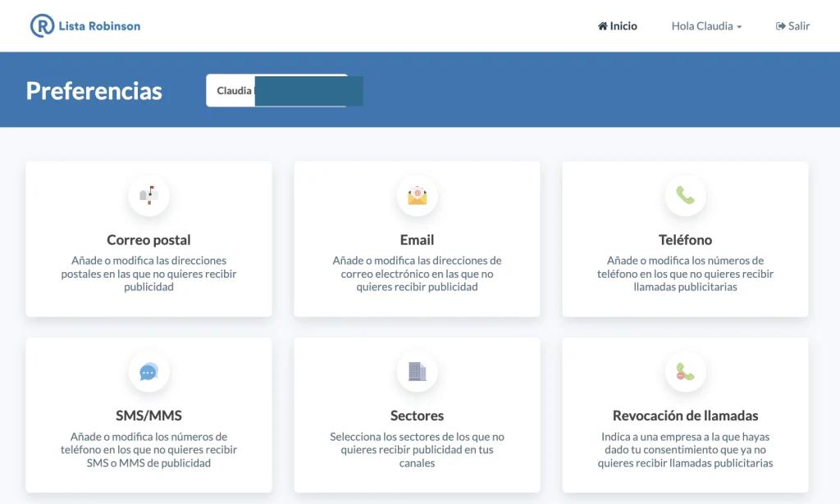This screenshot has height=504, width=840.
Task: Expand the account menu caret
Action: pyautogui.click(x=740, y=27)
